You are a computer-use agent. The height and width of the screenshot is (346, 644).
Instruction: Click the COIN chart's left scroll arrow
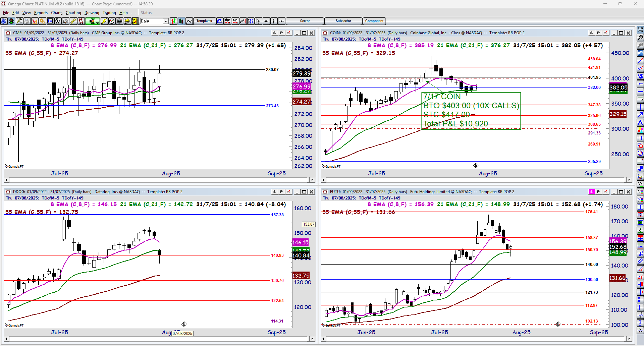coord(324,180)
